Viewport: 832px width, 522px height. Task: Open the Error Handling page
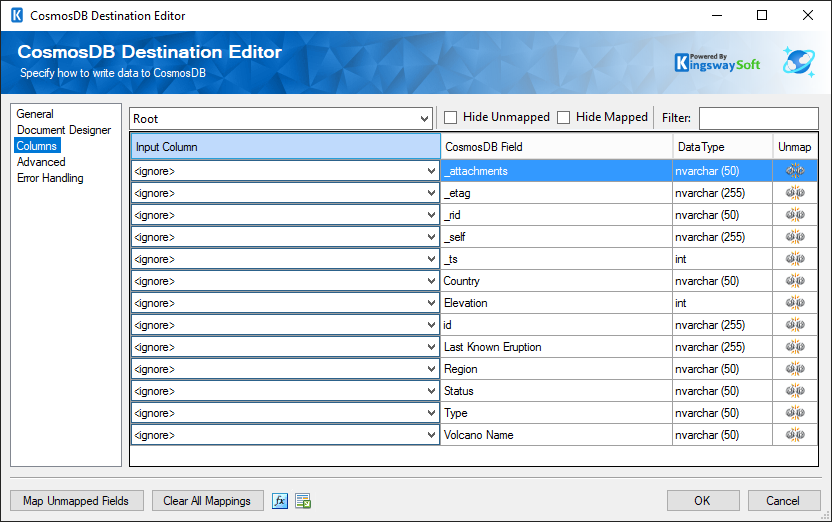pos(50,178)
